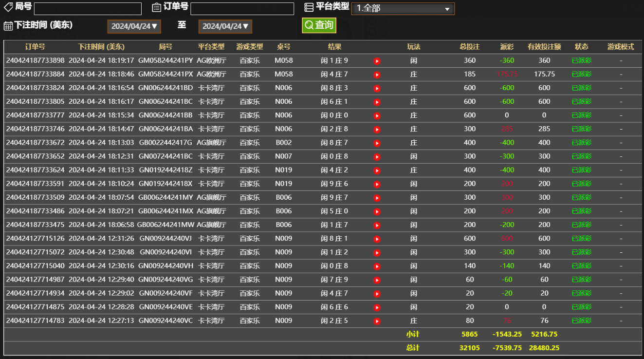
Task: Click the 结果 column header
Action: coord(334,47)
